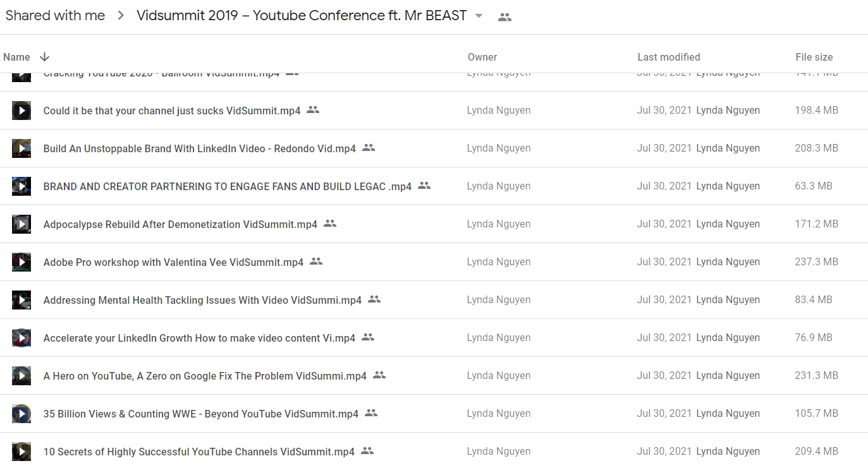Select Build An Unstoppable Brand With LinkedIn Video file
The image size is (868, 468).
pos(200,148)
